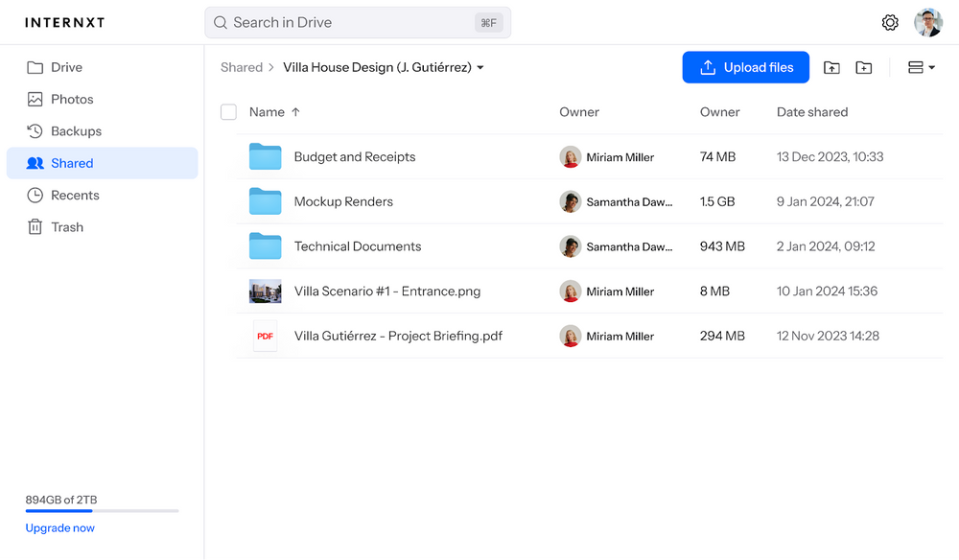Open Photos in the sidebar
Viewport: 959px width, 560px height.
click(x=103, y=99)
